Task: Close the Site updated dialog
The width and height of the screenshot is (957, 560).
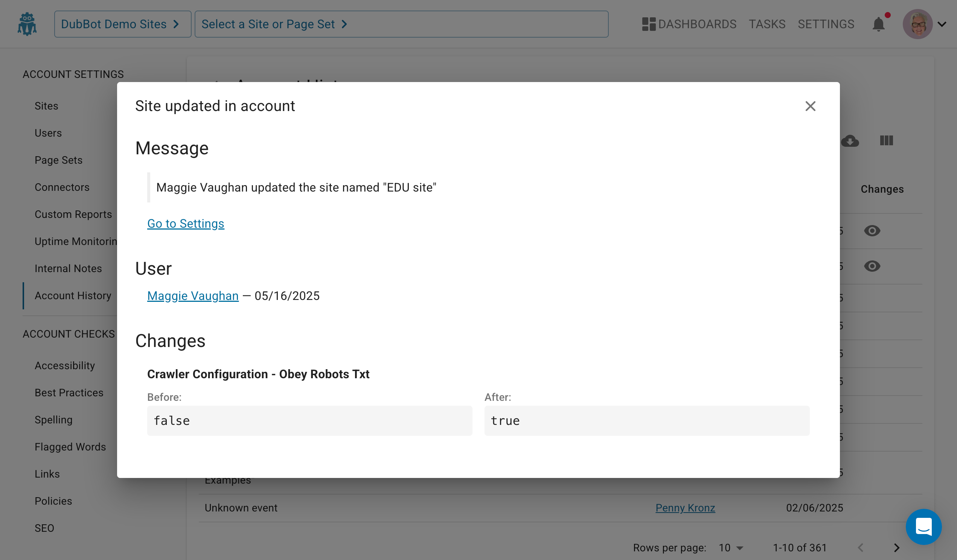Action: (x=810, y=106)
